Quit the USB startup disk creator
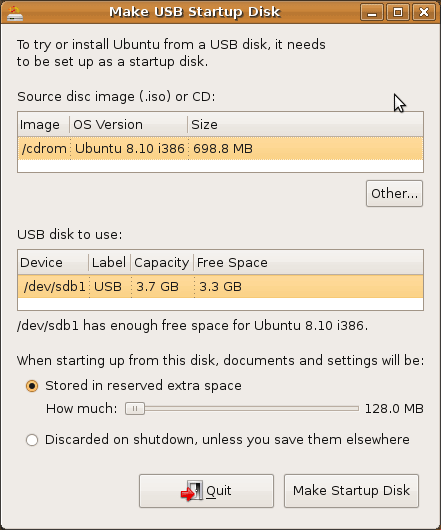The image size is (441, 530). point(206,491)
